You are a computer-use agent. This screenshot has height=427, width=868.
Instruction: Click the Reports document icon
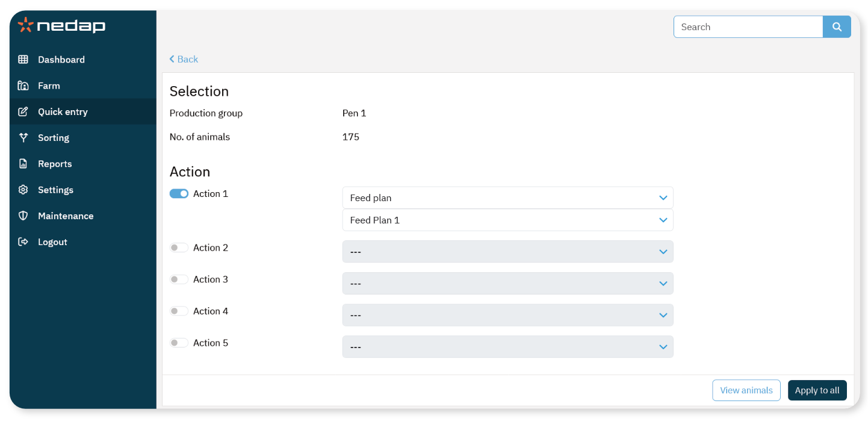click(23, 164)
